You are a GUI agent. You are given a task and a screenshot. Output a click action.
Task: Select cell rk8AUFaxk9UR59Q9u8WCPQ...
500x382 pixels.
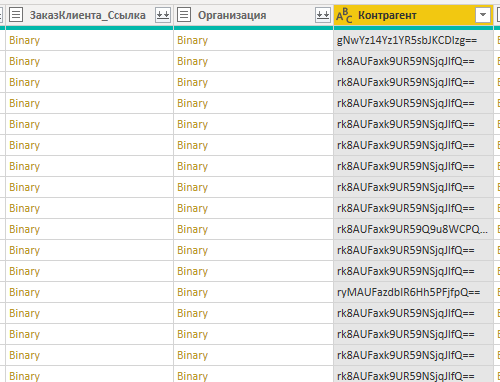pos(413,229)
